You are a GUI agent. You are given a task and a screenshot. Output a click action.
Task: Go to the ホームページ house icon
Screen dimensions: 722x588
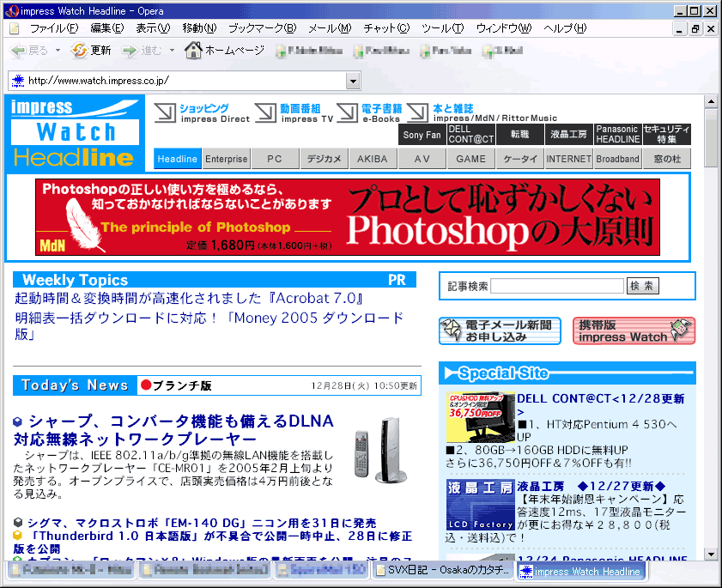pos(193,51)
